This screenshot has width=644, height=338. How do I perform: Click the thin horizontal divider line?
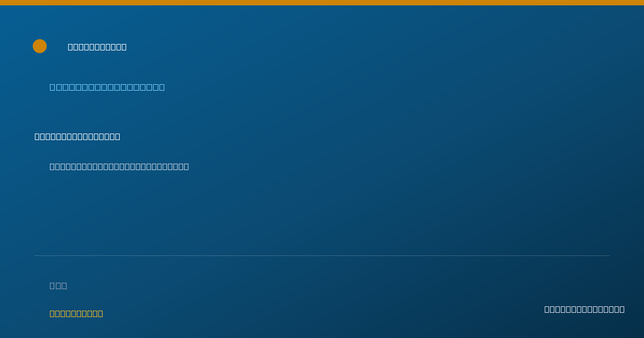(x=322, y=255)
